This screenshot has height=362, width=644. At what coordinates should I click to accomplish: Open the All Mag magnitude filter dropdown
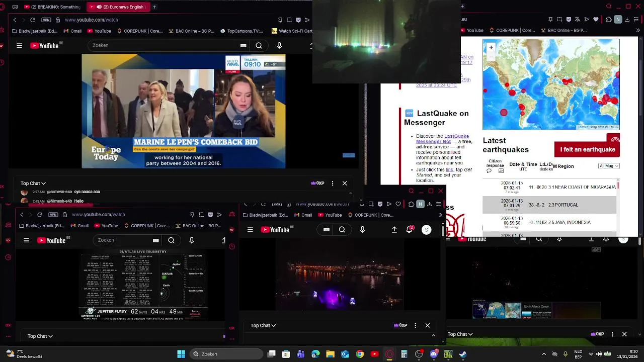click(609, 166)
